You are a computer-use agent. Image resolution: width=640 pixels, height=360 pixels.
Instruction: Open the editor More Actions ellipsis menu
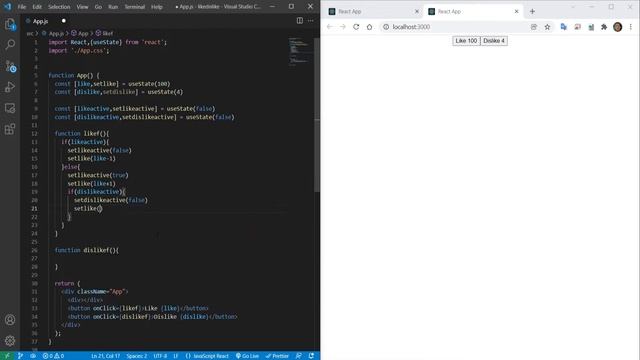pyautogui.click(x=311, y=21)
